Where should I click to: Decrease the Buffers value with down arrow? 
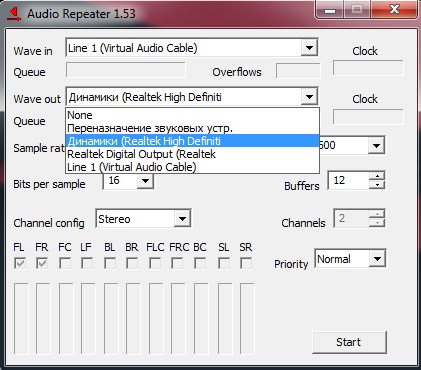[377, 185]
